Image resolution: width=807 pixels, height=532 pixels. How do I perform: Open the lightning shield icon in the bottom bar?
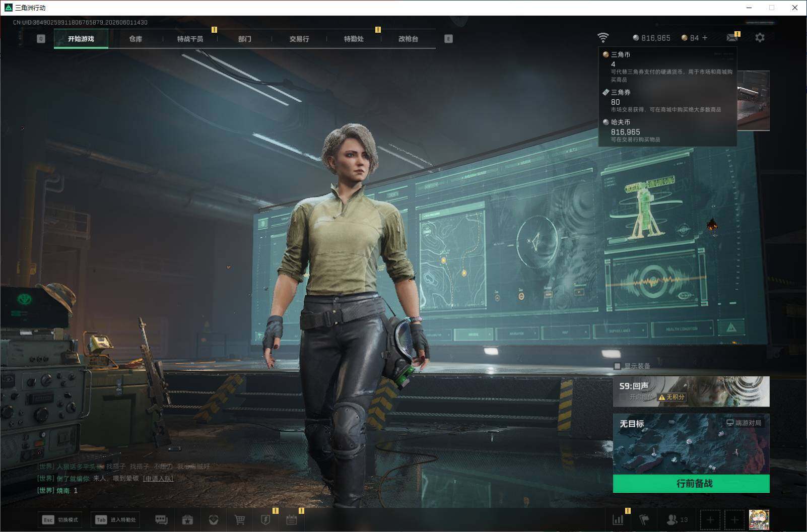[x=265, y=519]
